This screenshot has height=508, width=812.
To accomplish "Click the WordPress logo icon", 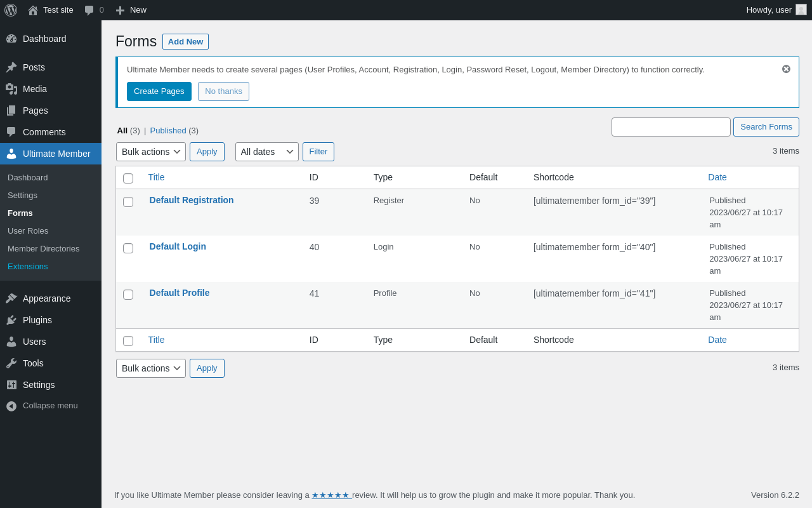I will (x=11, y=10).
